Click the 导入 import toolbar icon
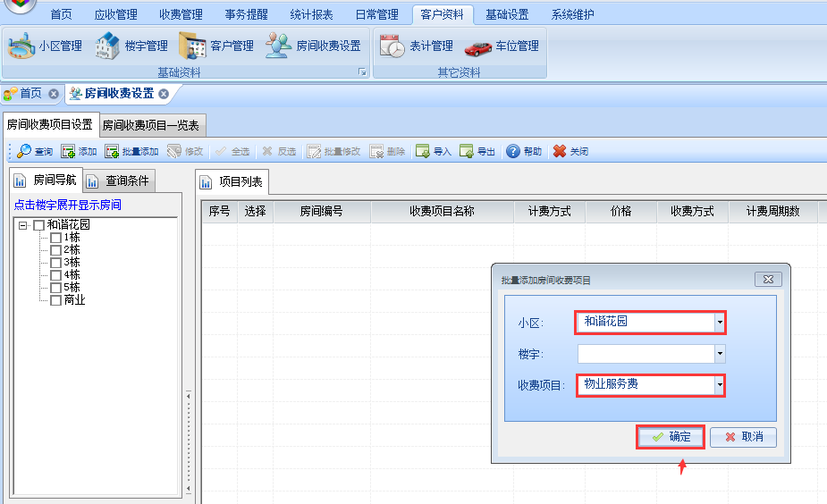Screen dimensions: 827x504 tap(423, 152)
